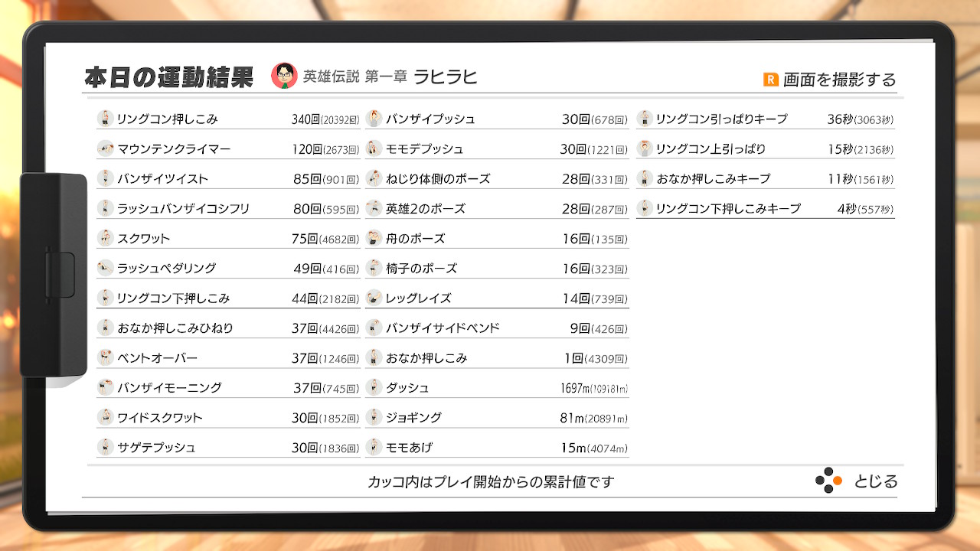Click the 1697m dash distance value
This screenshot has width=980, height=551.
pyautogui.click(x=575, y=388)
